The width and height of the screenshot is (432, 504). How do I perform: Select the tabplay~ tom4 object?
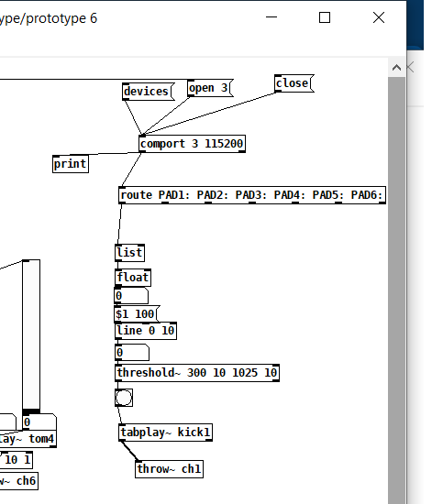(x=28, y=439)
